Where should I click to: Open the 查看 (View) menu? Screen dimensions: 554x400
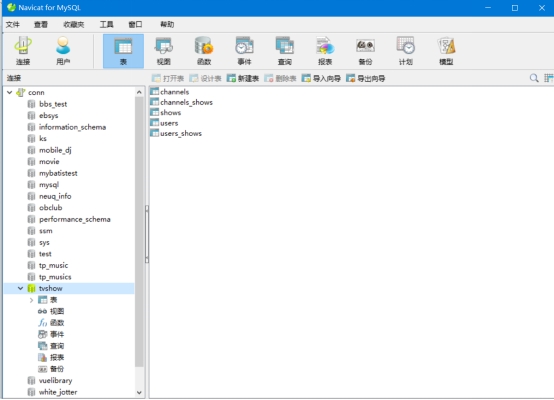click(41, 24)
